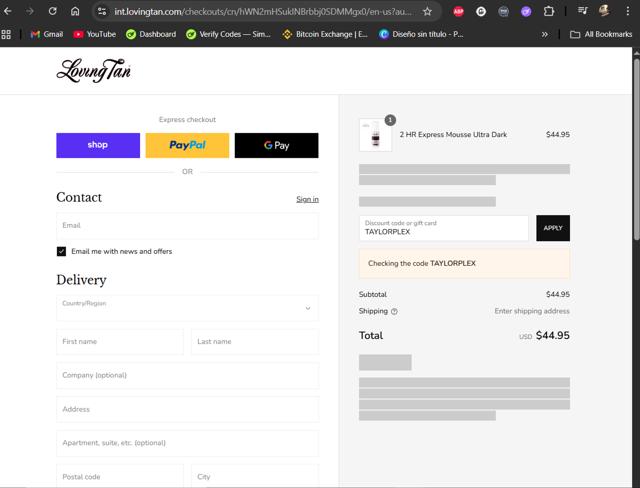Open the extensions puzzle menu
This screenshot has height=488, width=640.
549,11
